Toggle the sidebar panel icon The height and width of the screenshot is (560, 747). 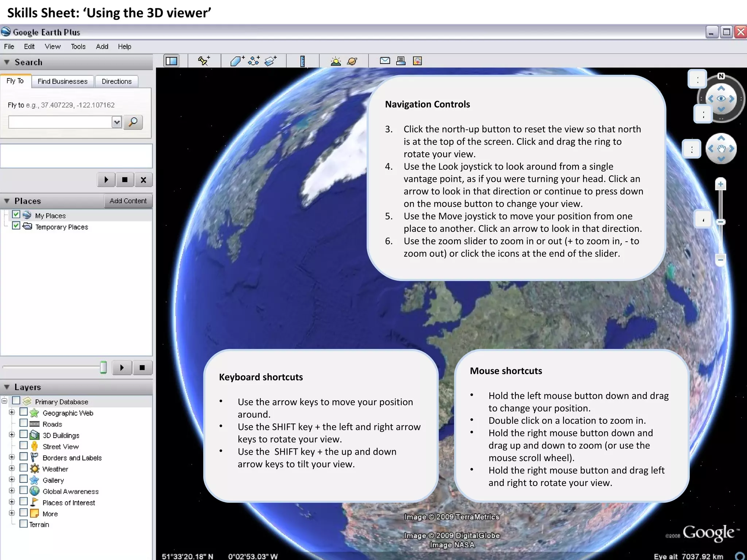point(171,61)
